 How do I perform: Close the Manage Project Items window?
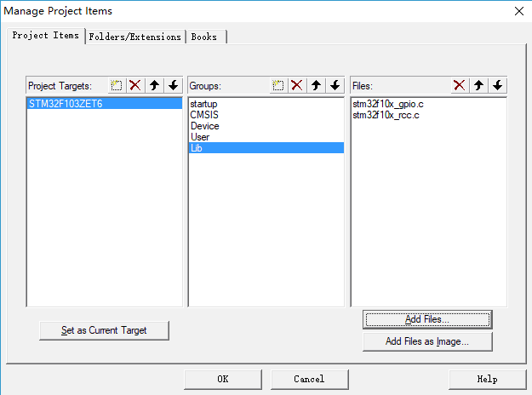click(518, 11)
